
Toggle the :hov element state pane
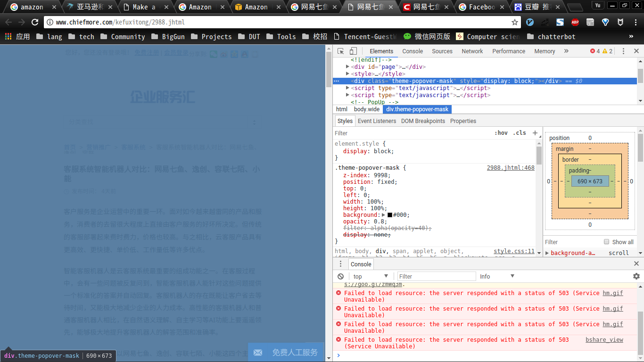501,133
